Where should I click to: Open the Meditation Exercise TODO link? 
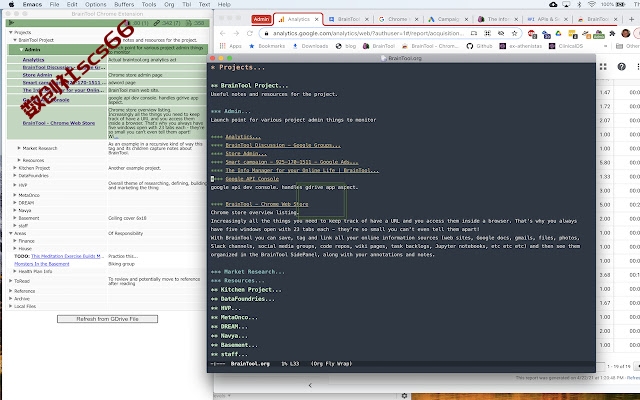pyautogui.click(x=68, y=256)
